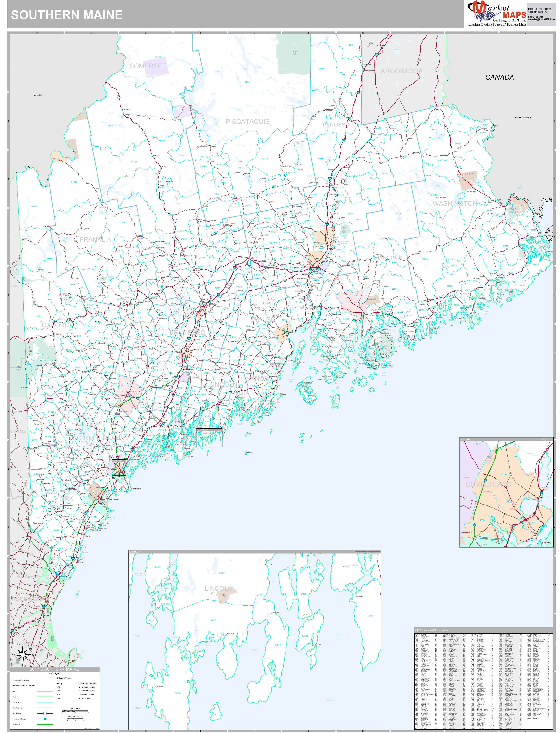Click ZIP code 04101 in the Portland inset
This screenshot has width=560, height=733.
pos(534,522)
